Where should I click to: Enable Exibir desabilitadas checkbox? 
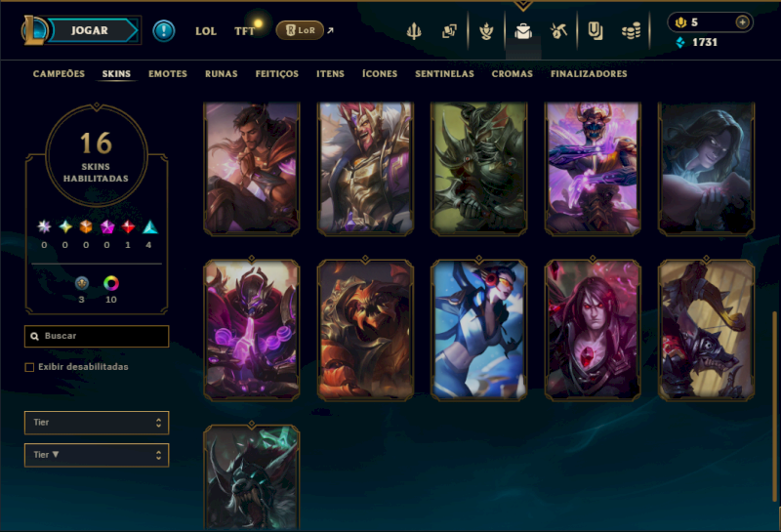29,367
